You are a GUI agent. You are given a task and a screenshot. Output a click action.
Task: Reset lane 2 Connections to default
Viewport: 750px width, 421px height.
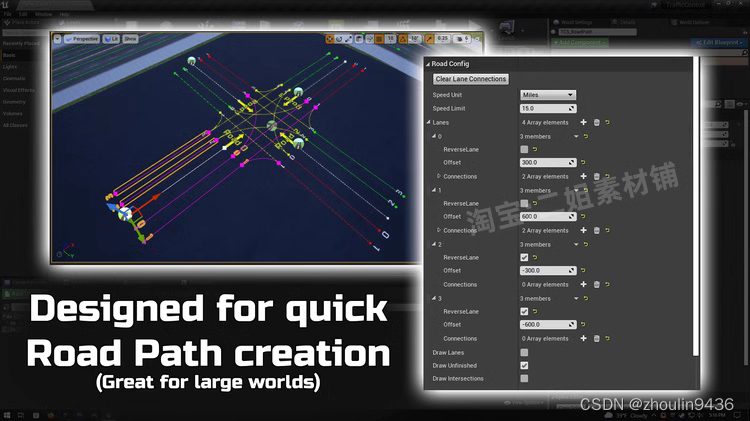pos(607,285)
